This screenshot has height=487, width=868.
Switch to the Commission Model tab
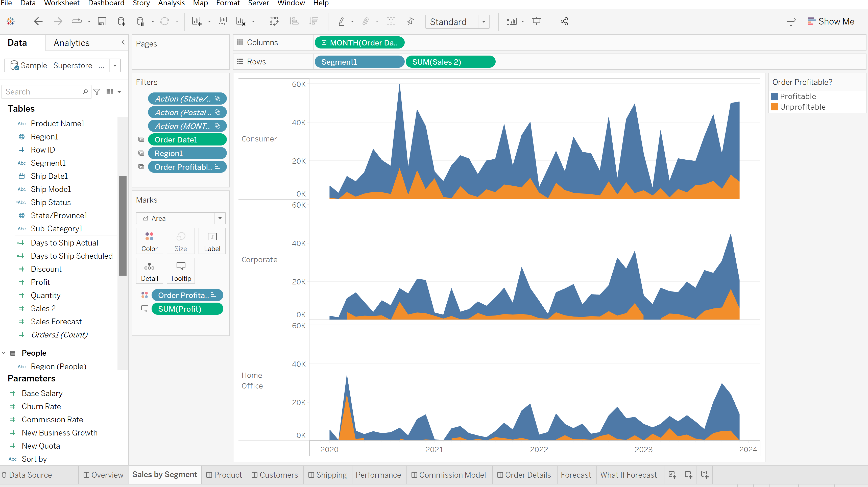click(448, 475)
